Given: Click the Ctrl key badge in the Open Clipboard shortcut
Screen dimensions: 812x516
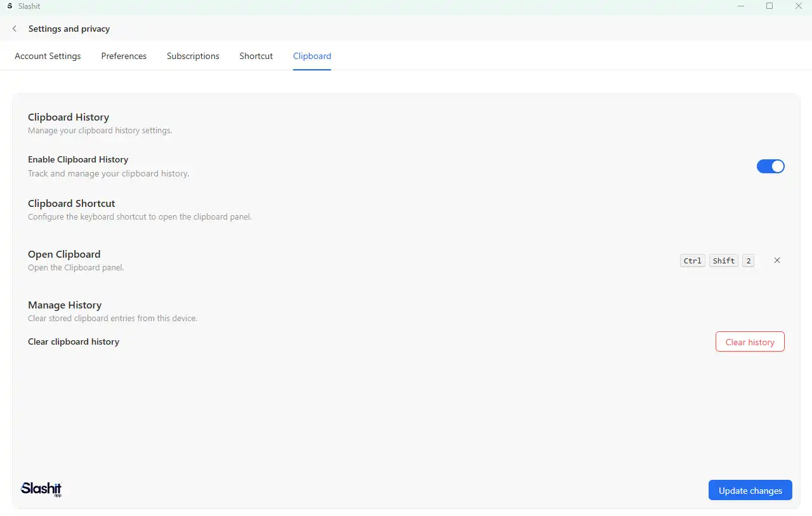Looking at the screenshot, I should tap(693, 261).
